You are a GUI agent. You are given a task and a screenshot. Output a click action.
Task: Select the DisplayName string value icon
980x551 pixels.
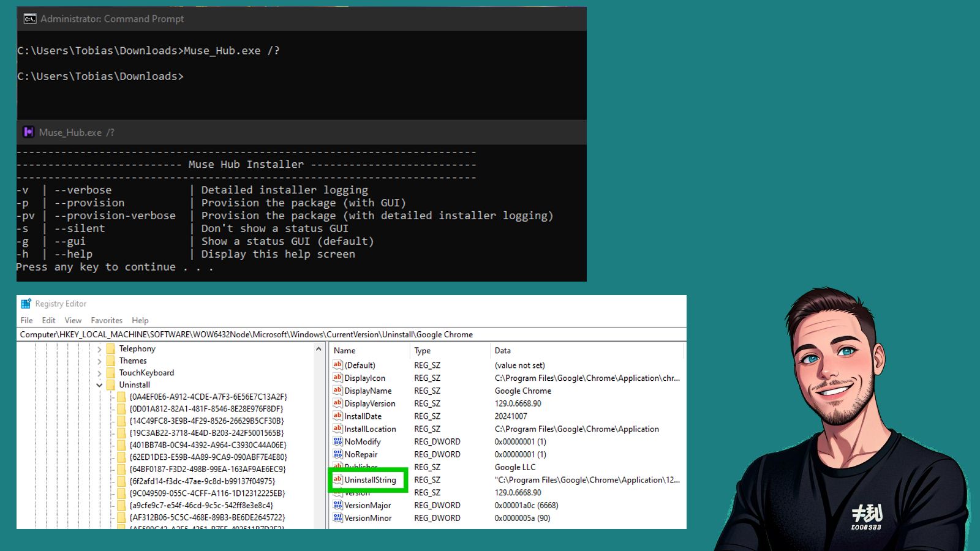pyautogui.click(x=337, y=391)
